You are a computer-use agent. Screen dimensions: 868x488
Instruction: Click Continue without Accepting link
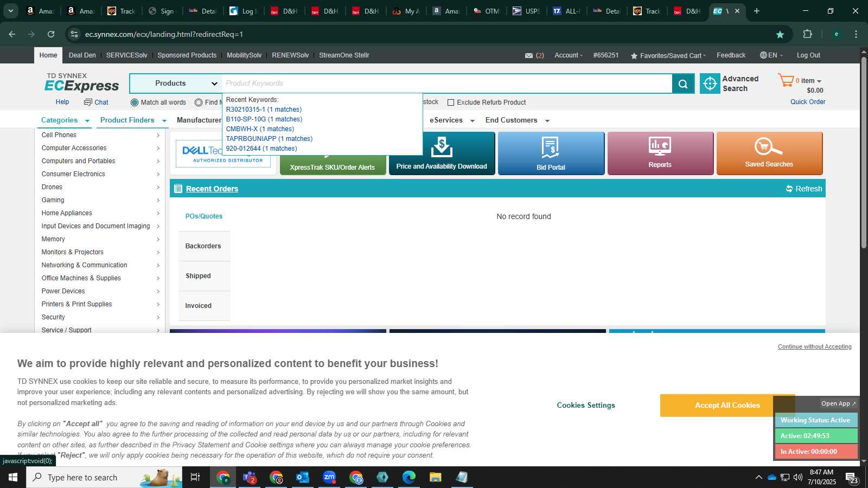814,347
